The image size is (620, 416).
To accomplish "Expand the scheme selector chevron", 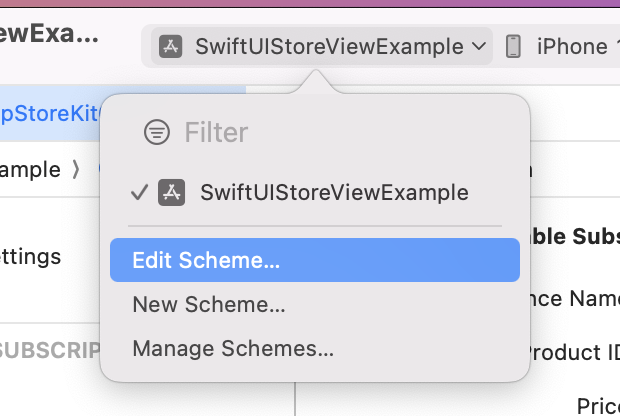I will click(479, 46).
